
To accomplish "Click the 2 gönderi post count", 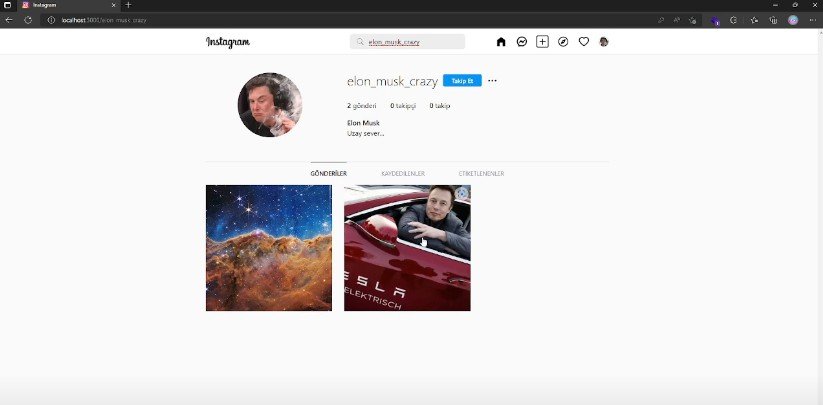I will point(362,105).
